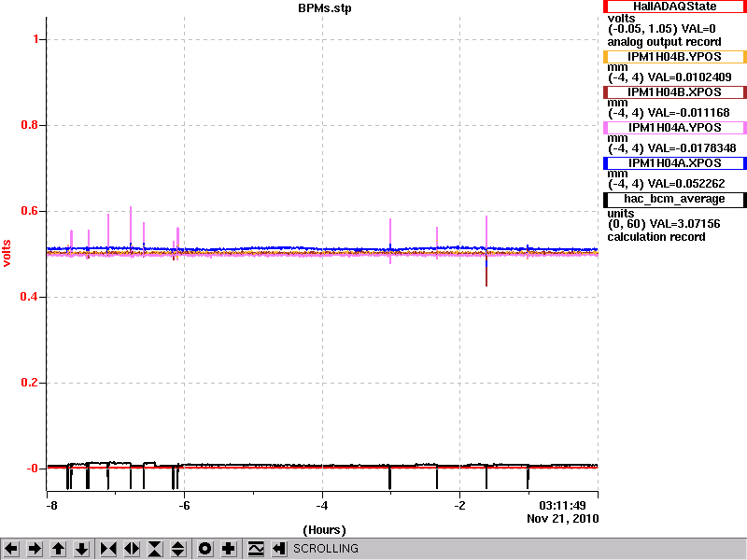Zoom in horizontally with the inward-pointing triangles icon
Screen dimensions: 747x560
(x=108, y=549)
